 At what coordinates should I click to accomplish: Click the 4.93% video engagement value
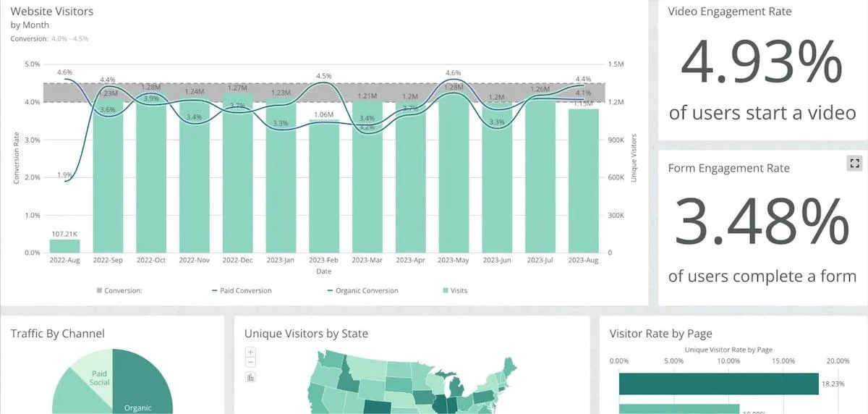point(762,62)
